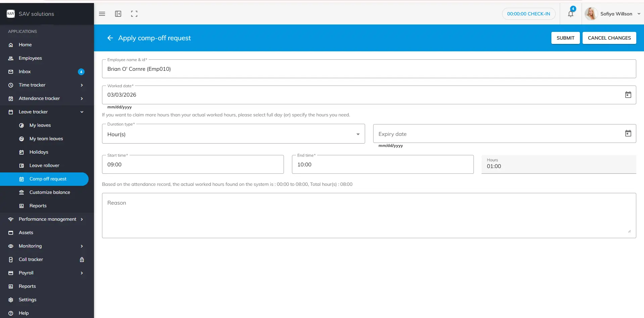This screenshot has height=318, width=644.
Task: Open the Worked date calendar picker
Action: pyautogui.click(x=628, y=95)
